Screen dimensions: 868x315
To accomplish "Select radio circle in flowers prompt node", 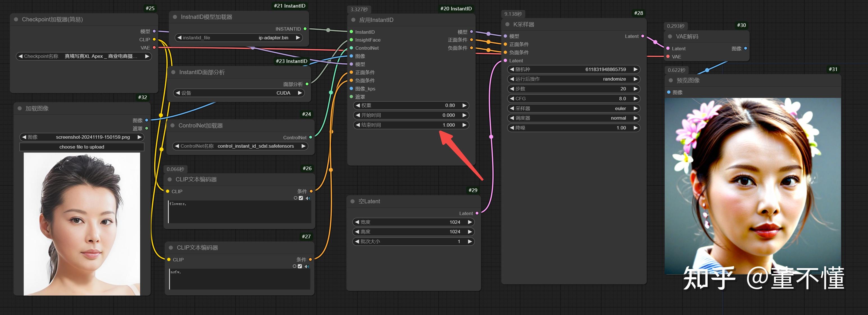I will 296,198.
